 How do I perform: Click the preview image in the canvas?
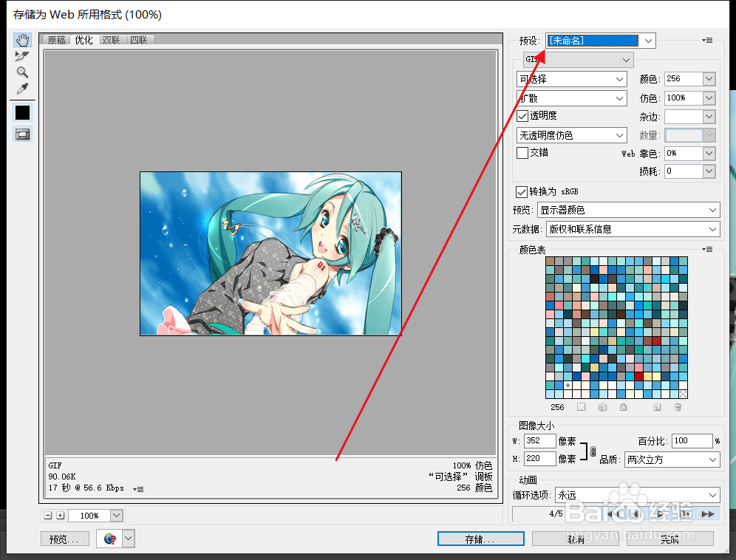pos(271,253)
